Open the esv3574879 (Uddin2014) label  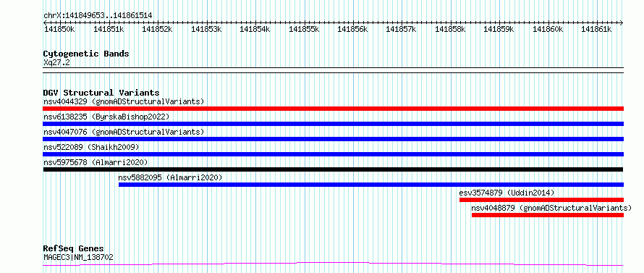tap(507, 193)
